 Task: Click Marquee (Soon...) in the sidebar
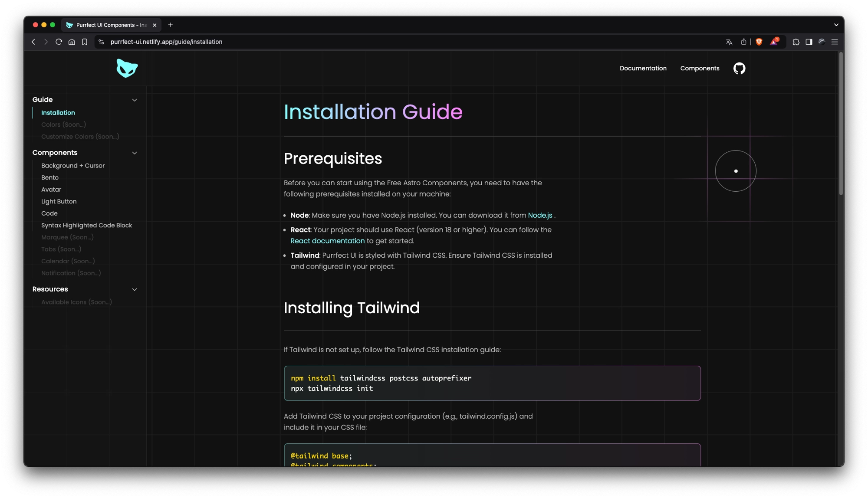[x=67, y=237]
